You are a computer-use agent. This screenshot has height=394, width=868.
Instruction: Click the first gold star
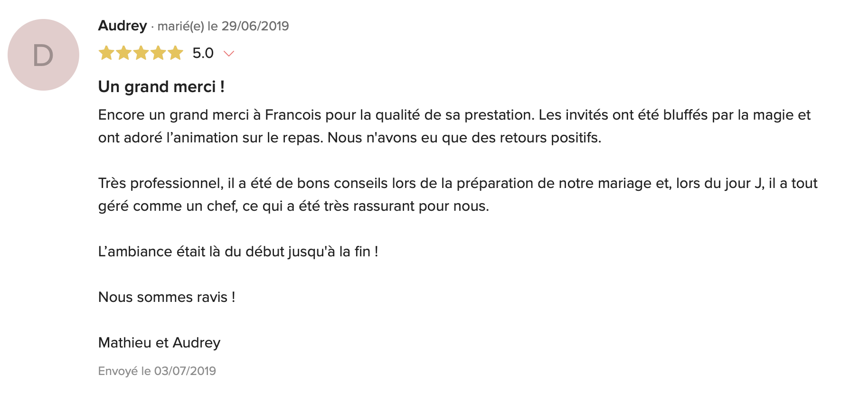coord(106,53)
